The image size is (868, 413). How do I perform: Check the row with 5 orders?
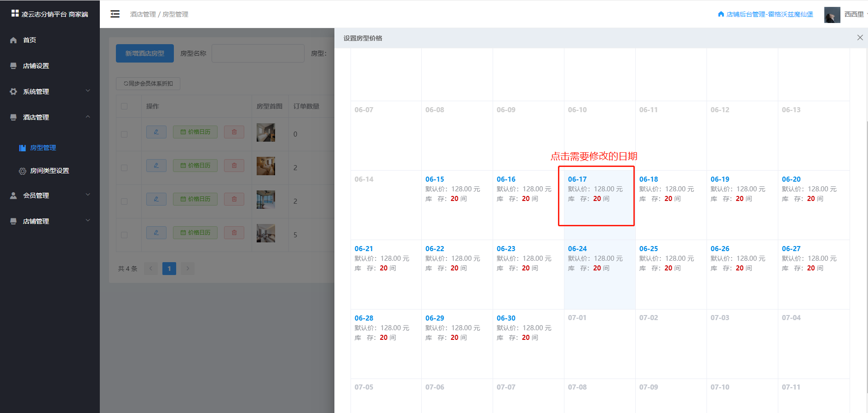tap(124, 235)
